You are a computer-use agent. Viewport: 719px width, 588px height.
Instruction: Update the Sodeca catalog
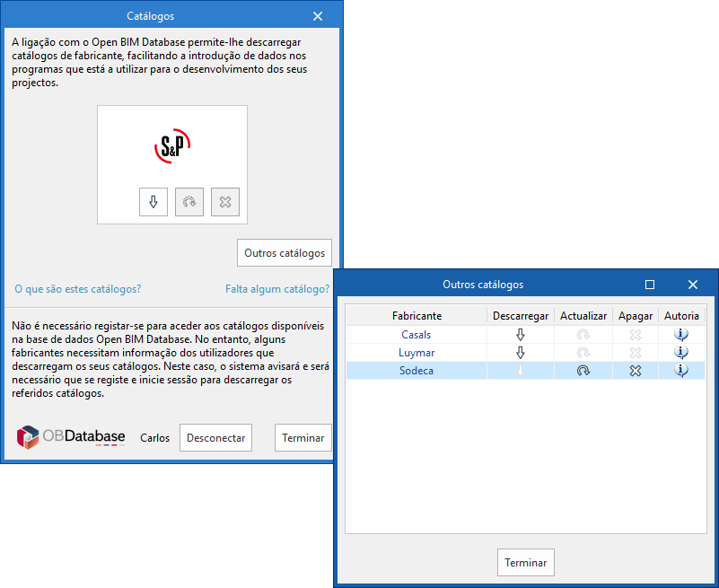(x=583, y=370)
